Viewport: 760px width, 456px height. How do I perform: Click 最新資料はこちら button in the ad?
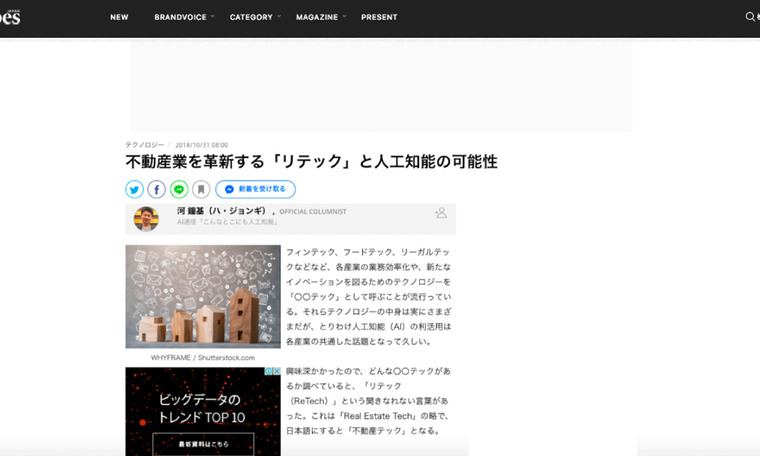pyautogui.click(x=203, y=443)
